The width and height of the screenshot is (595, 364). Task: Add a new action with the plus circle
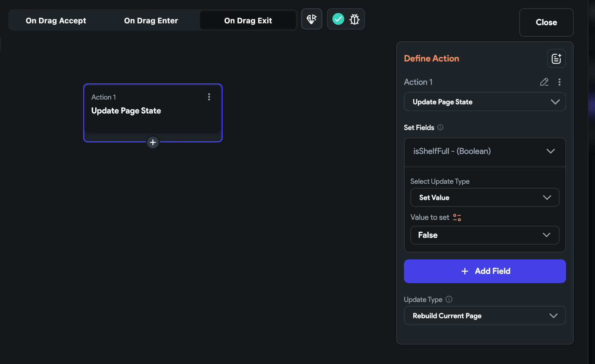pos(153,143)
